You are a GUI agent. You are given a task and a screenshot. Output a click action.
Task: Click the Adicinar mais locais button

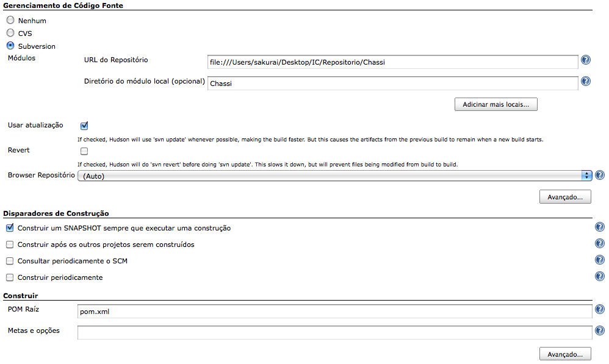coord(496,104)
